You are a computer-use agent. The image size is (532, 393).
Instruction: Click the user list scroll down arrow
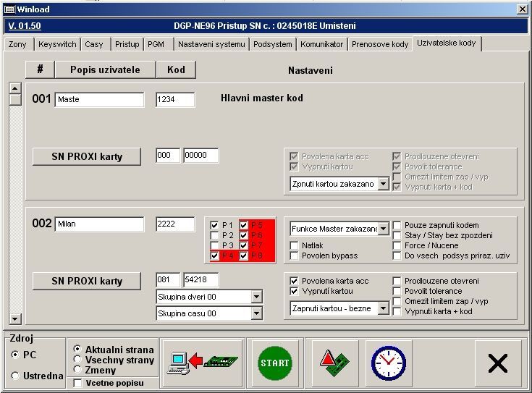tap(14, 318)
